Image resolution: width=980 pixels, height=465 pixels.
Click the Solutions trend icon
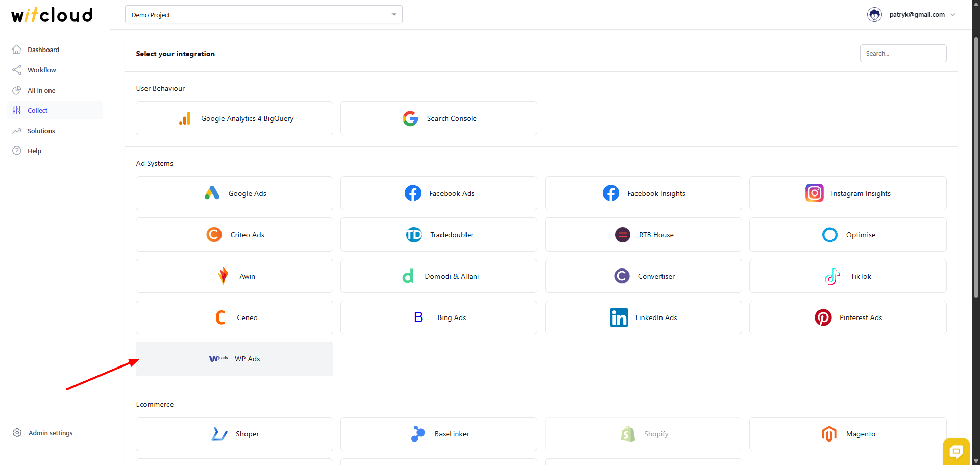(x=17, y=131)
